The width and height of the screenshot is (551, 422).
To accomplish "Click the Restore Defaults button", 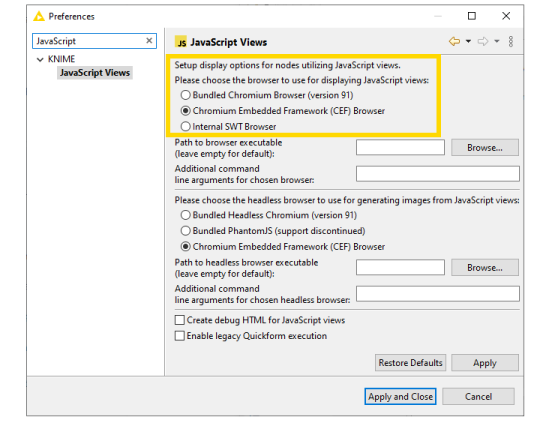I will 410,363.
